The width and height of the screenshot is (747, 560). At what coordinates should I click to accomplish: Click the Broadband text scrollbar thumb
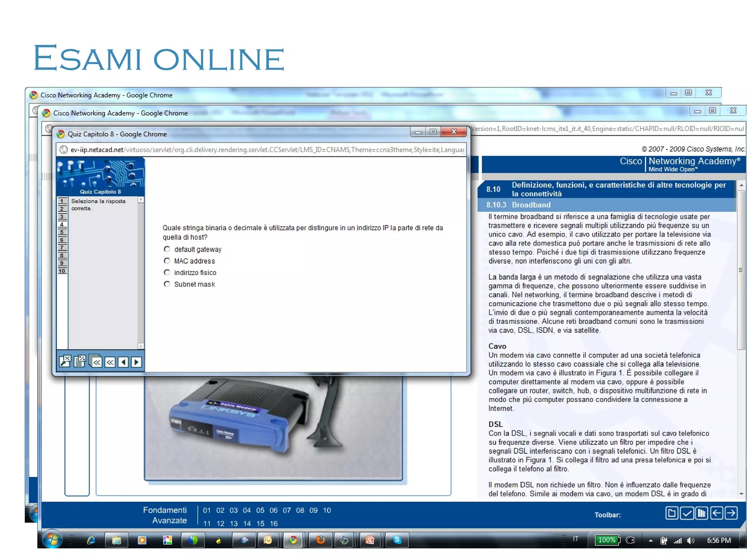point(741,270)
